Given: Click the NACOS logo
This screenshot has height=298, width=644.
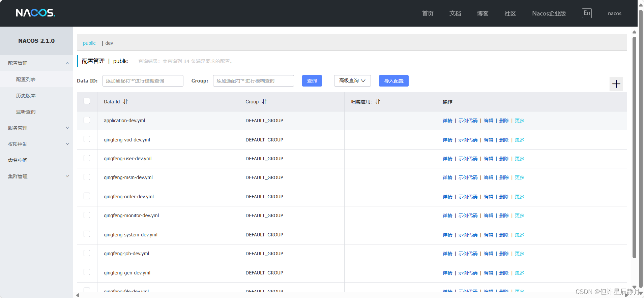Looking at the screenshot, I should click(x=35, y=13).
